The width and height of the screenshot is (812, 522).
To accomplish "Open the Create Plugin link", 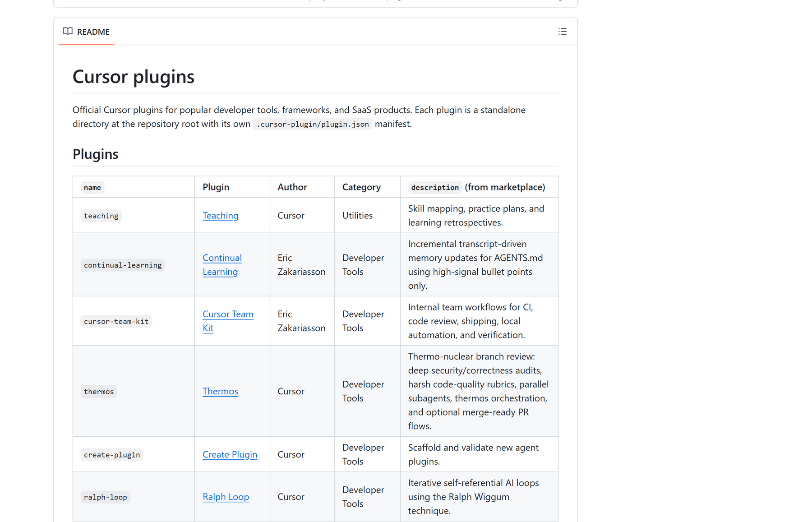I will tap(230, 454).
